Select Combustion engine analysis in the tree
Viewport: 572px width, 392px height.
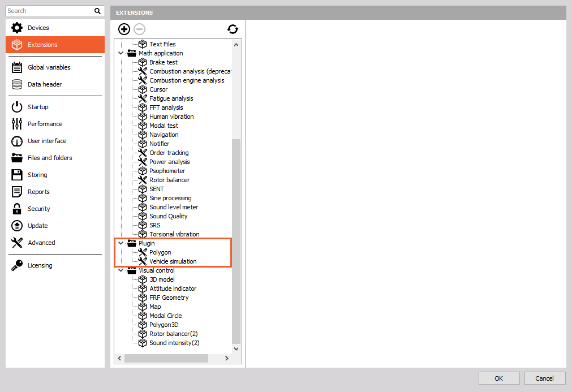187,80
